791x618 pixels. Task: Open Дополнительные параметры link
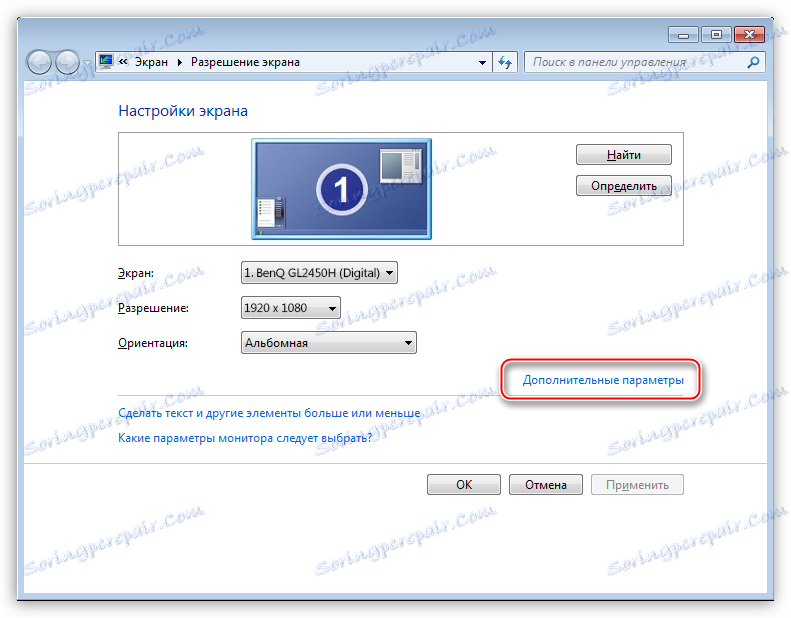tap(603, 380)
